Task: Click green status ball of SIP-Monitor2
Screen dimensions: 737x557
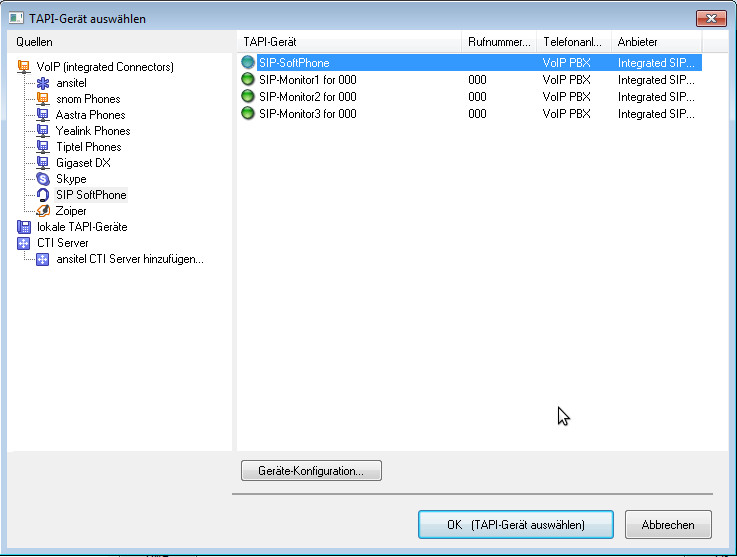Action: click(x=248, y=96)
